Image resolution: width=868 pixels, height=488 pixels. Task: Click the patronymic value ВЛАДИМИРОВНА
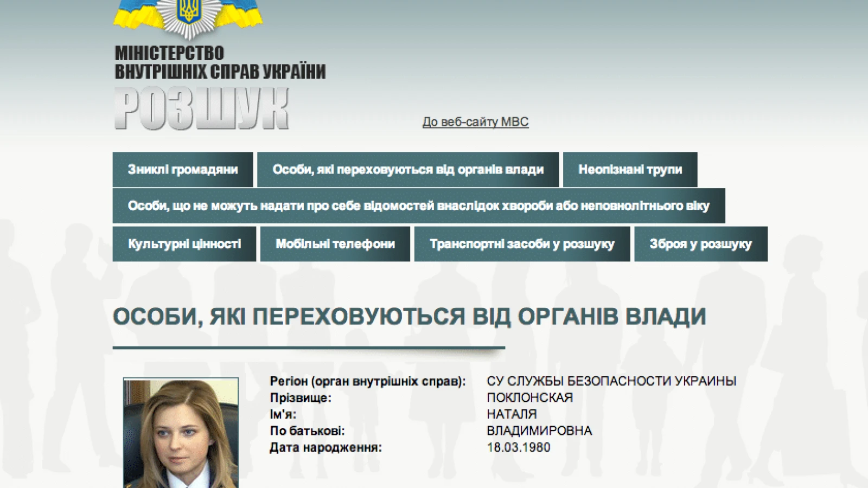click(x=539, y=431)
